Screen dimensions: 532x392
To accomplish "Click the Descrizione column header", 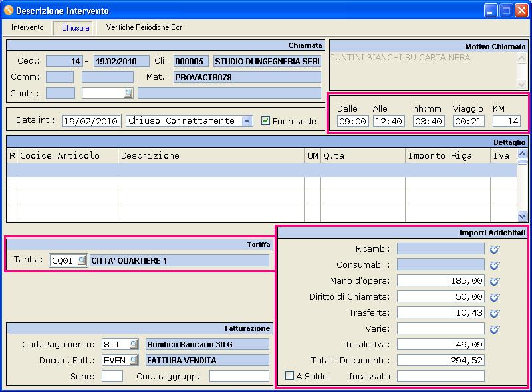I will tap(211, 156).
